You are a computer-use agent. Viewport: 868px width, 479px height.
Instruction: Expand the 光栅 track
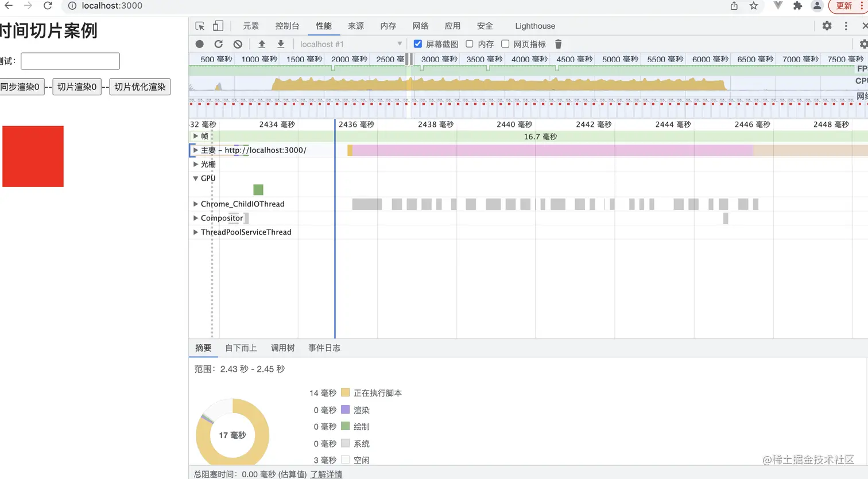point(196,164)
